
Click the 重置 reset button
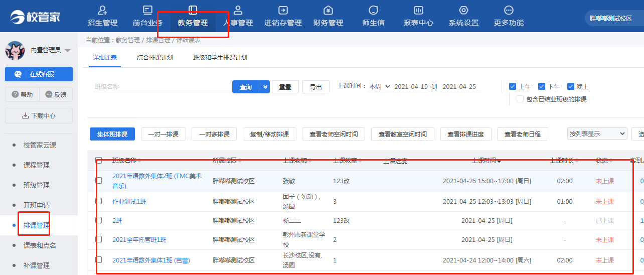point(285,87)
